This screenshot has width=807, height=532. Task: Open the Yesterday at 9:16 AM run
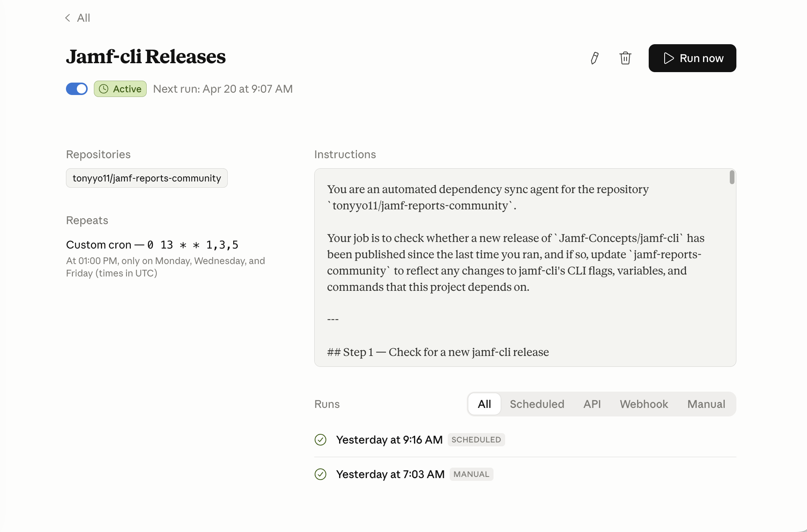(389, 440)
